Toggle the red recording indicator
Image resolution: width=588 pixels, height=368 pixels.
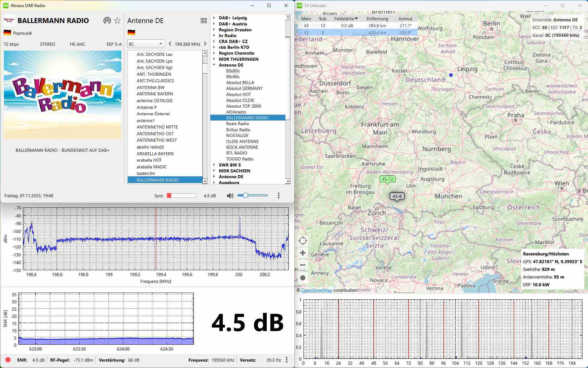(x=8, y=360)
